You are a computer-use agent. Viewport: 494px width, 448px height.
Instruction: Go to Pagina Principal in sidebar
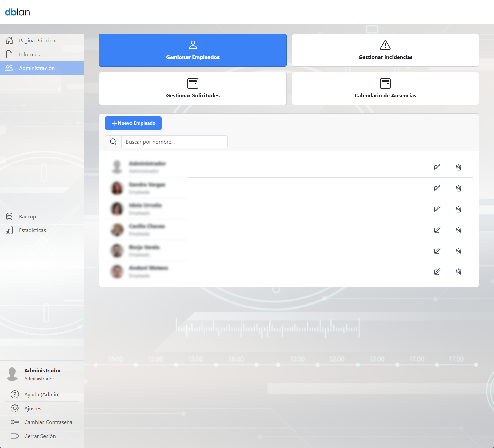click(37, 40)
